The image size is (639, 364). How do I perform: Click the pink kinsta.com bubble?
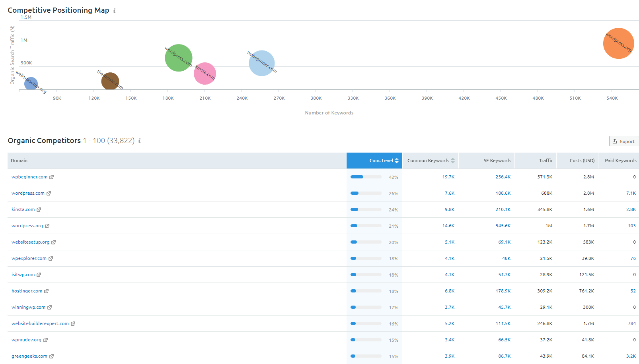coord(205,74)
